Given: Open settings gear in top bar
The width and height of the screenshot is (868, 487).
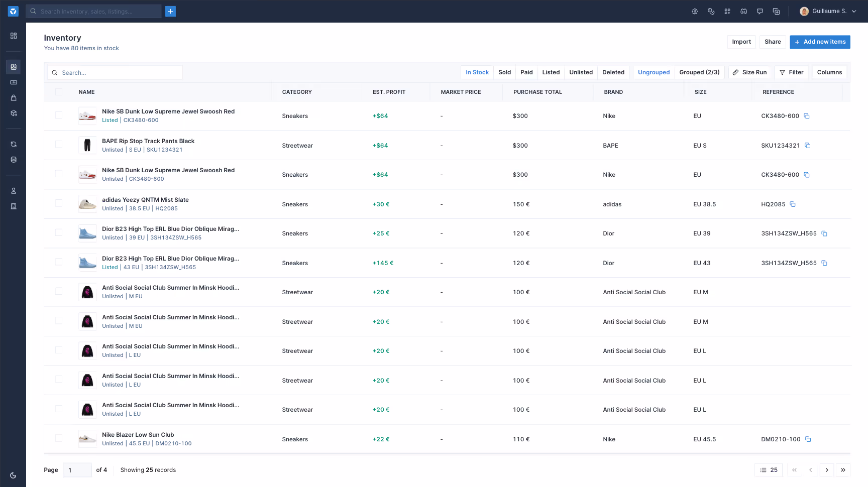Looking at the screenshot, I should [695, 11].
